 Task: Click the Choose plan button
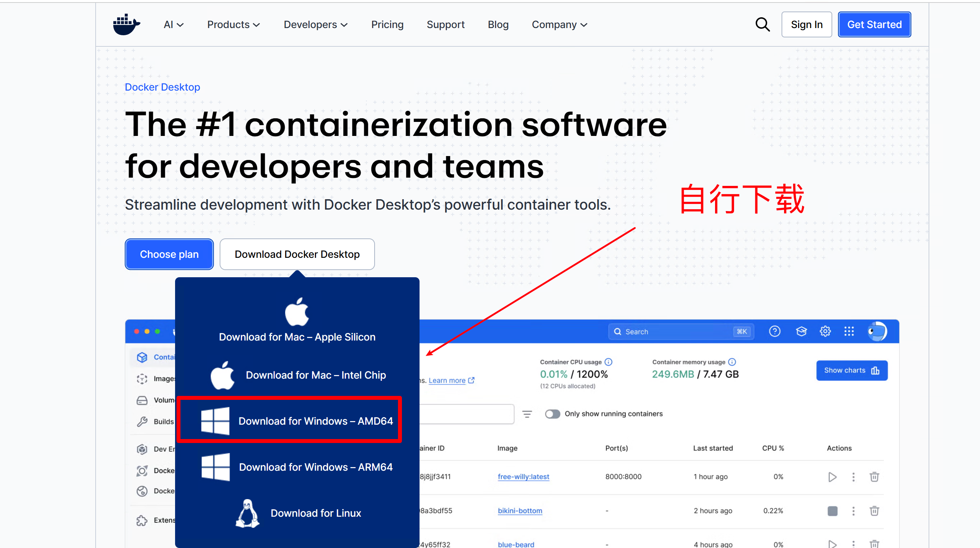pos(169,254)
